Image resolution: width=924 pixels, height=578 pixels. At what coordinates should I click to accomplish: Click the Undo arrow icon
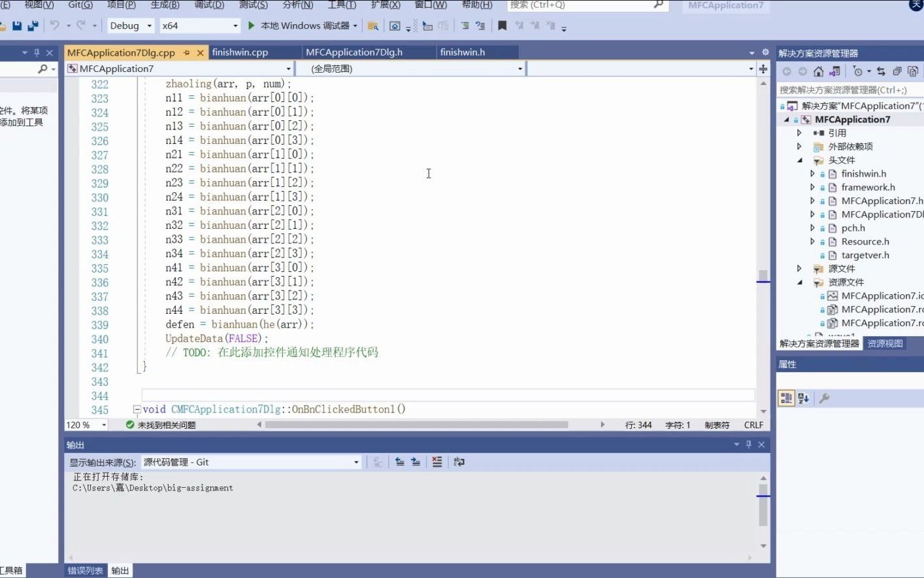click(55, 25)
